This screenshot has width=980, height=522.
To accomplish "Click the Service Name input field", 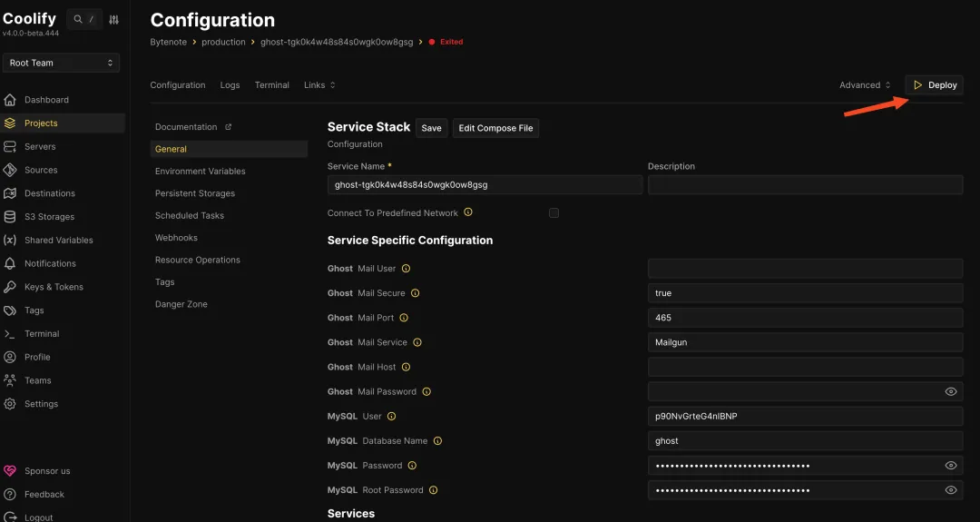I will click(485, 185).
